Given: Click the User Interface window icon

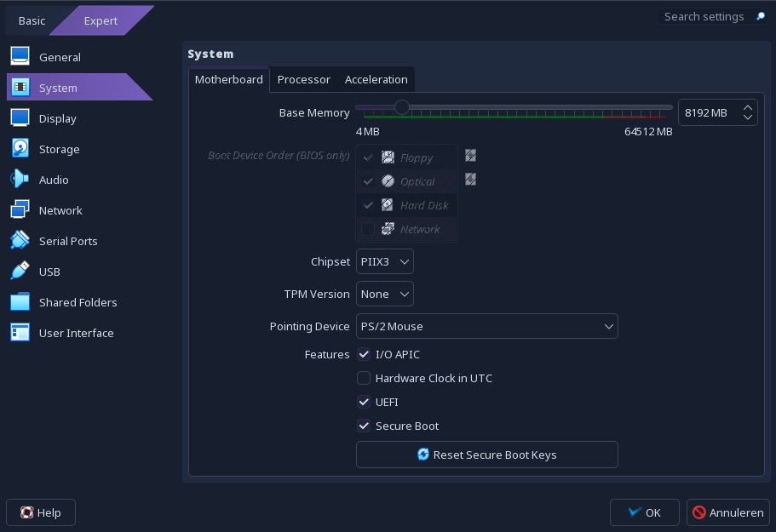Looking at the screenshot, I should click(20, 332).
